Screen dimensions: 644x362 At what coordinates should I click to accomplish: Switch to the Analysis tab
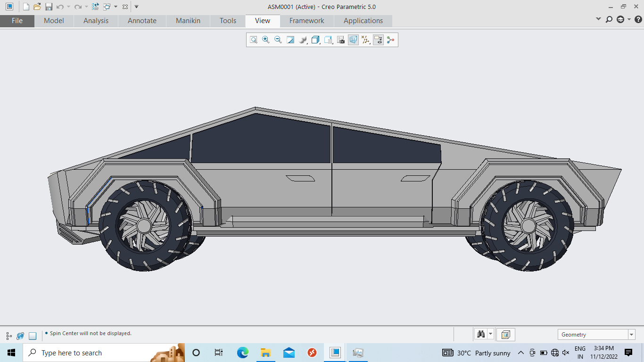tap(96, 21)
